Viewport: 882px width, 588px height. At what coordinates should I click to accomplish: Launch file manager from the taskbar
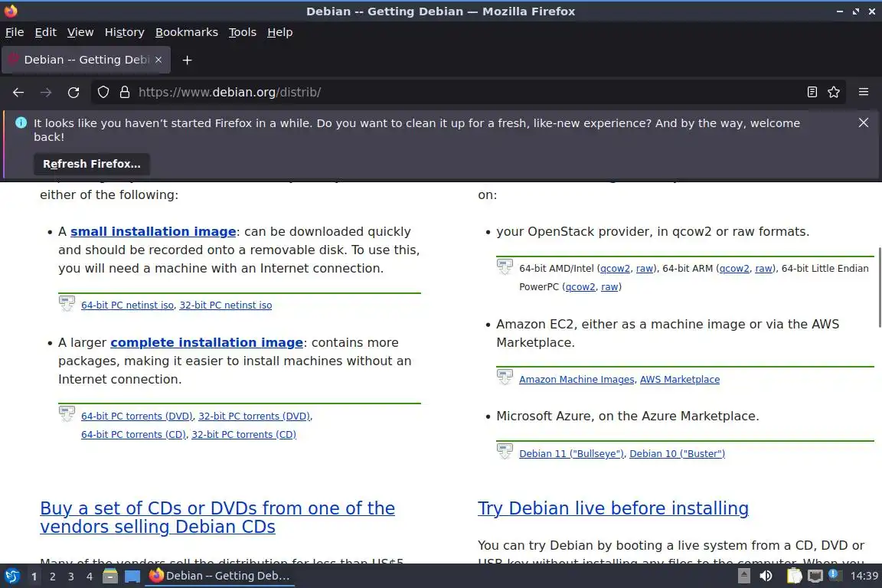pyautogui.click(x=110, y=576)
